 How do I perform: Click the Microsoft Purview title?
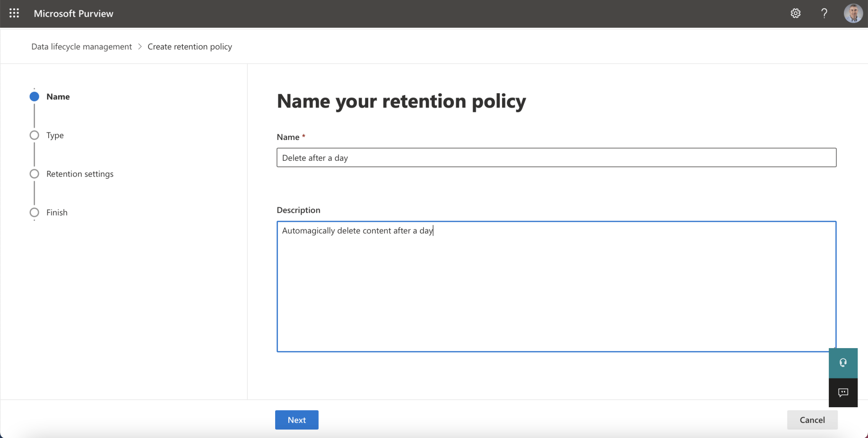pyautogui.click(x=73, y=13)
